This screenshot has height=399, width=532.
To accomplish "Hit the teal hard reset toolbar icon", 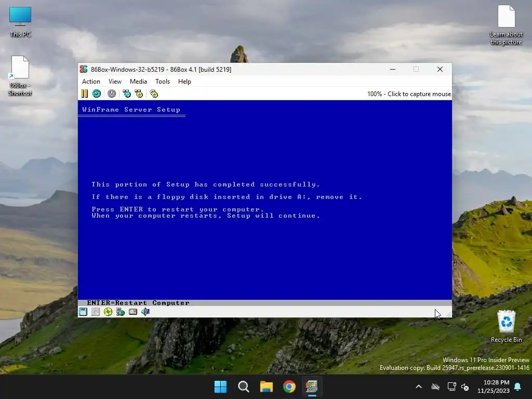I will [x=97, y=94].
